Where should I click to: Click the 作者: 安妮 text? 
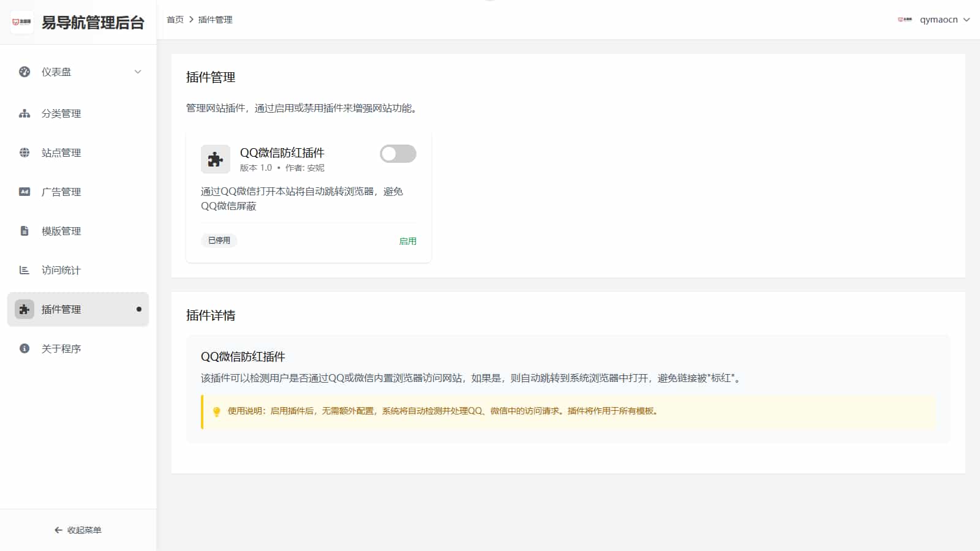305,168
